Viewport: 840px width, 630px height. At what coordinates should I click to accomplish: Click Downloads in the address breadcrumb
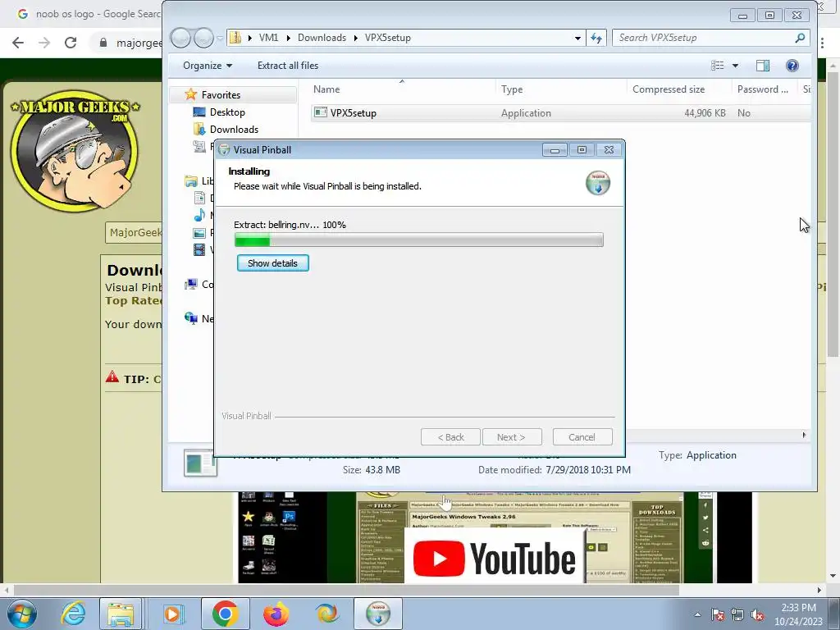coord(322,38)
